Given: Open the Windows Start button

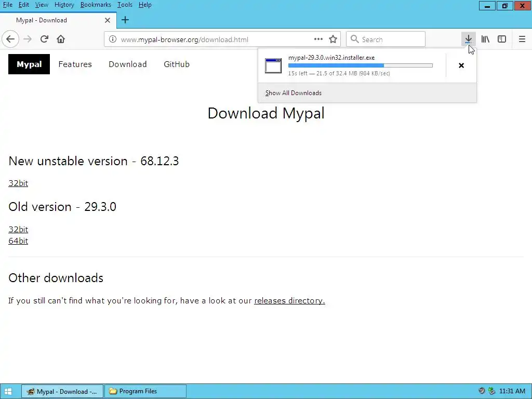Looking at the screenshot, I should coord(8,391).
